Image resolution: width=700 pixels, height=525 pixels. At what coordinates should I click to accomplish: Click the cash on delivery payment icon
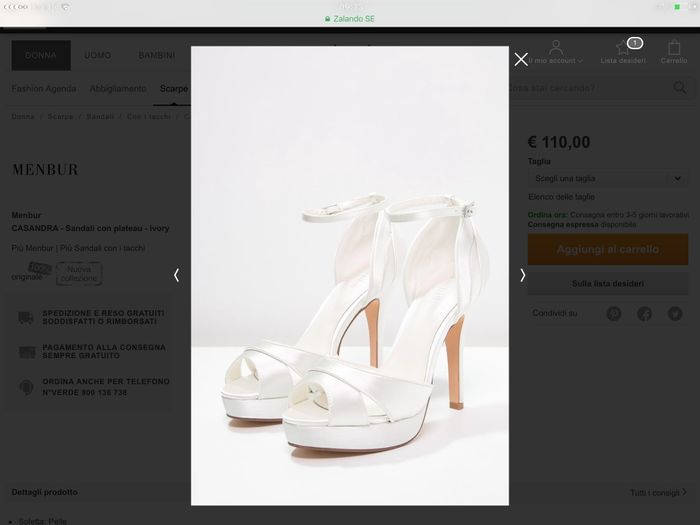(x=27, y=352)
